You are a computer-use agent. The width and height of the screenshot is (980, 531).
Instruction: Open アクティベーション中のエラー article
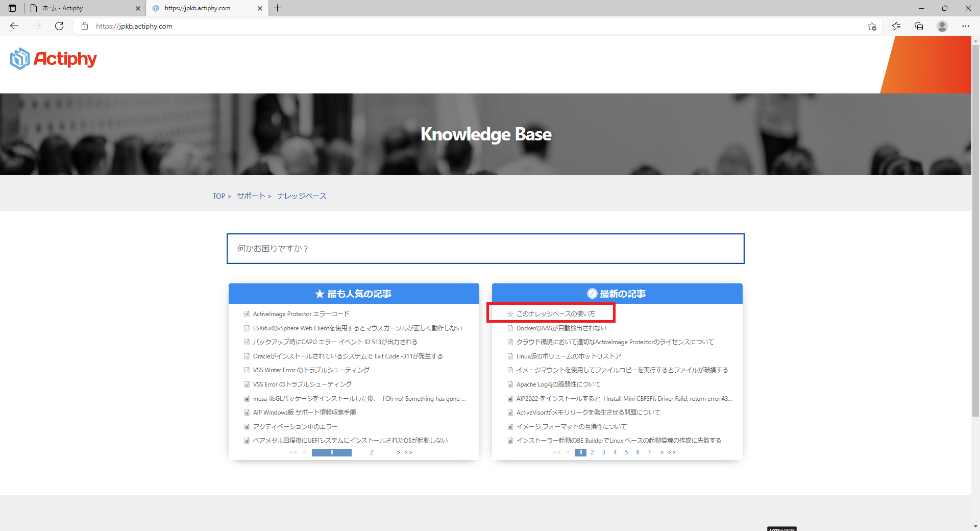coord(295,427)
